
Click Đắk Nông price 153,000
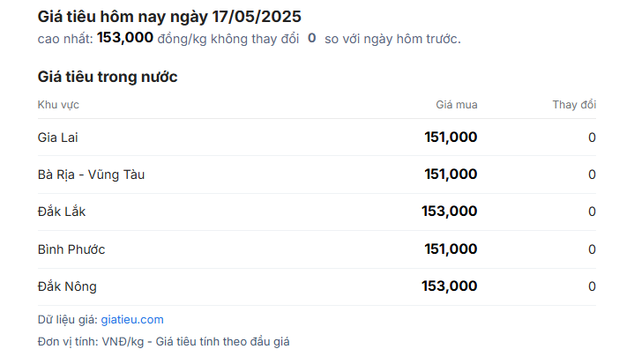tap(450, 286)
